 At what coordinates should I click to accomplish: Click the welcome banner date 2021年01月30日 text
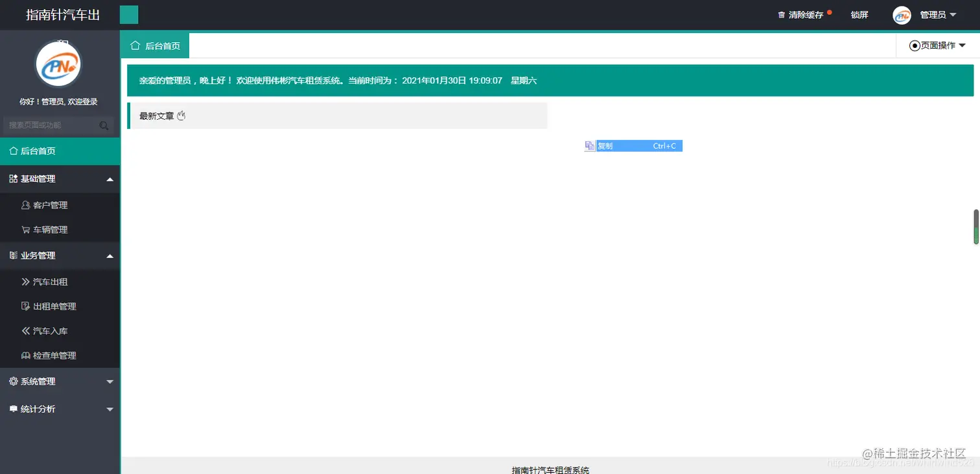pos(434,81)
